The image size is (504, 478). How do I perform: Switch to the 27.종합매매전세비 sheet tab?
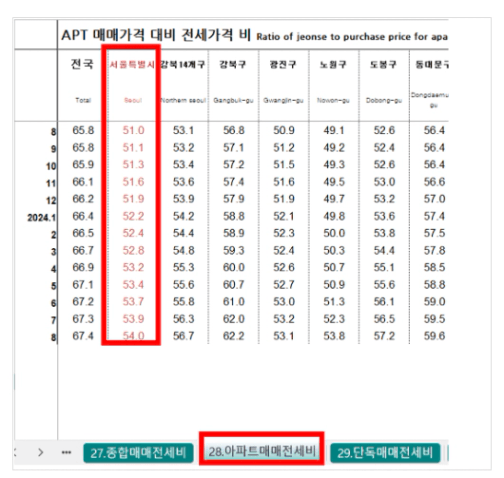click(138, 453)
